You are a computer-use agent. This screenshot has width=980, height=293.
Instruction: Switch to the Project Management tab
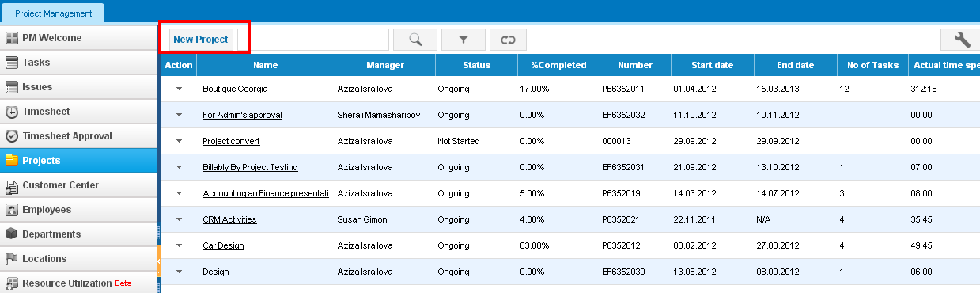click(x=52, y=13)
